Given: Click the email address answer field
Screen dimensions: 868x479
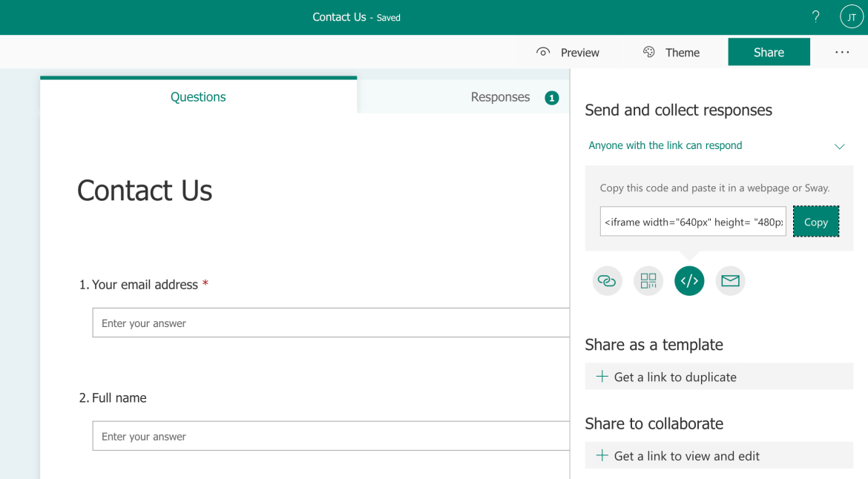Looking at the screenshot, I should pos(330,323).
